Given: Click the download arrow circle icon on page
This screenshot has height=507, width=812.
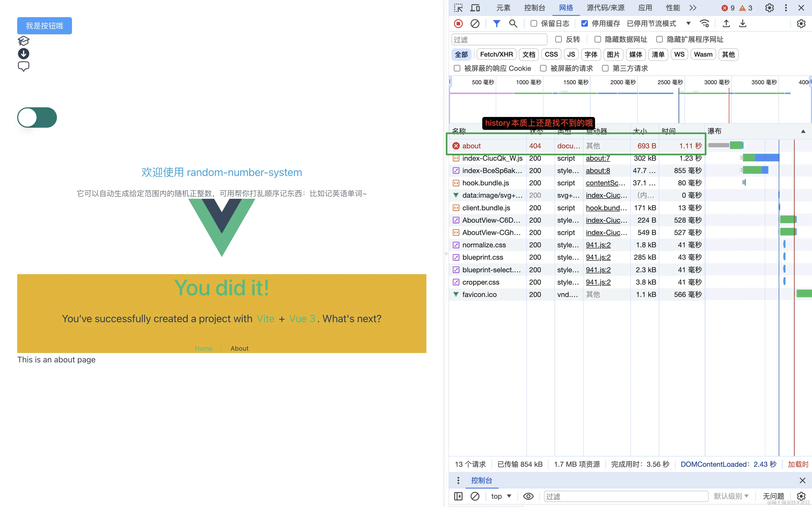Looking at the screenshot, I should pos(23,54).
